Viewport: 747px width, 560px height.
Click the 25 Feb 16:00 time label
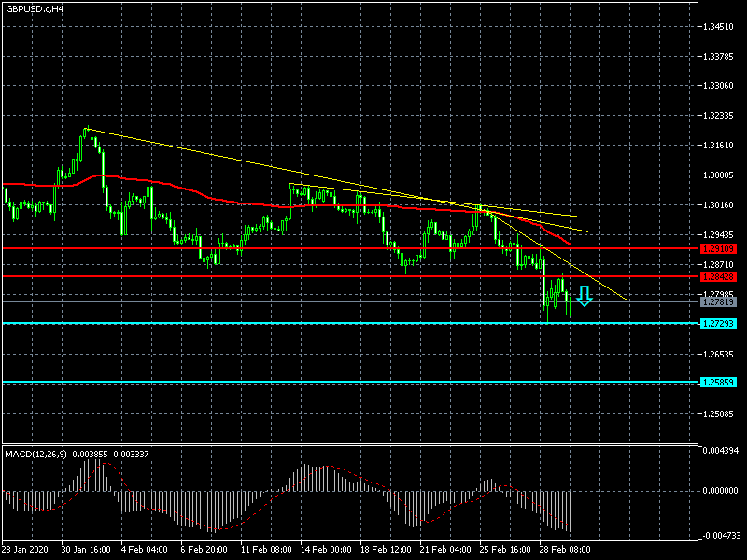tap(505, 549)
